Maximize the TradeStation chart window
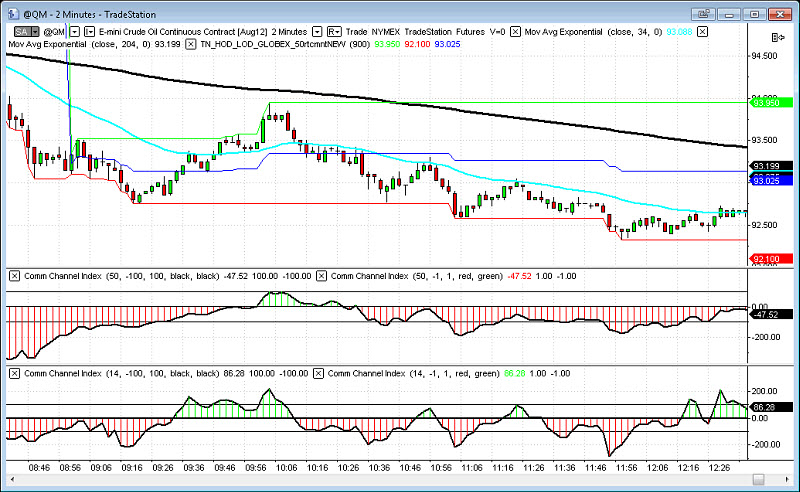Screen dimensions: 800x492 click(x=755, y=14)
